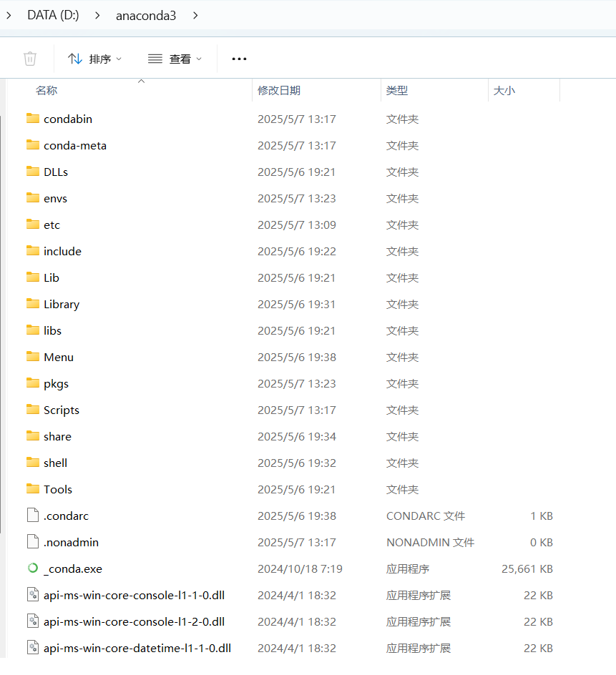Open the 查看 view dropdown
The image size is (616, 675).
click(175, 59)
